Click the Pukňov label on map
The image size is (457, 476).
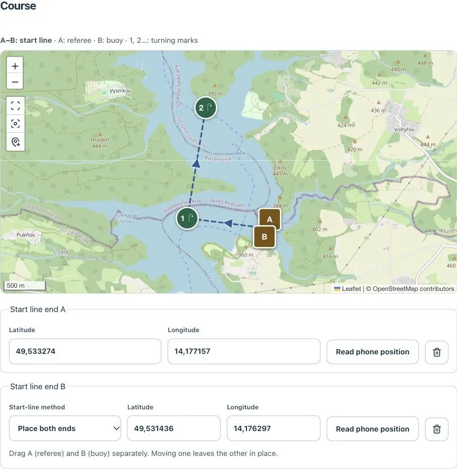pyautogui.click(x=26, y=235)
